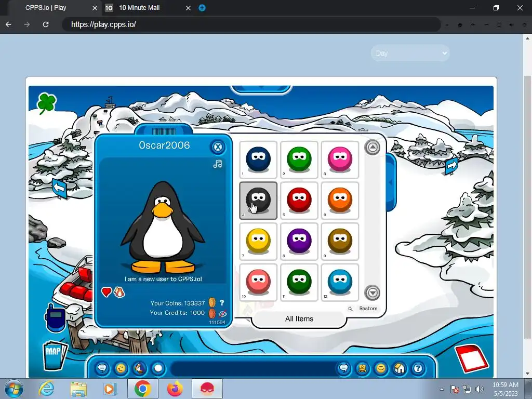The width and height of the screenshot is (532, 399).
Task: Close the Oscar2006 player card
Action: point(218,147)
